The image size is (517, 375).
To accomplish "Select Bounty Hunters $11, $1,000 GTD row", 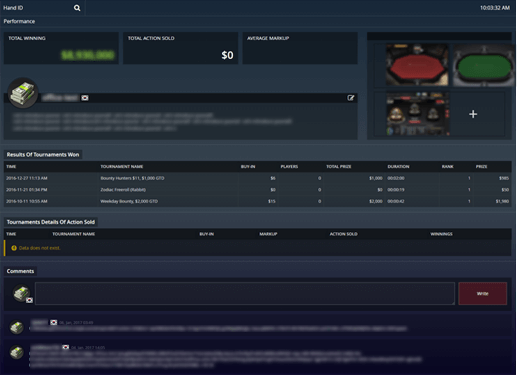I will 258,178.
